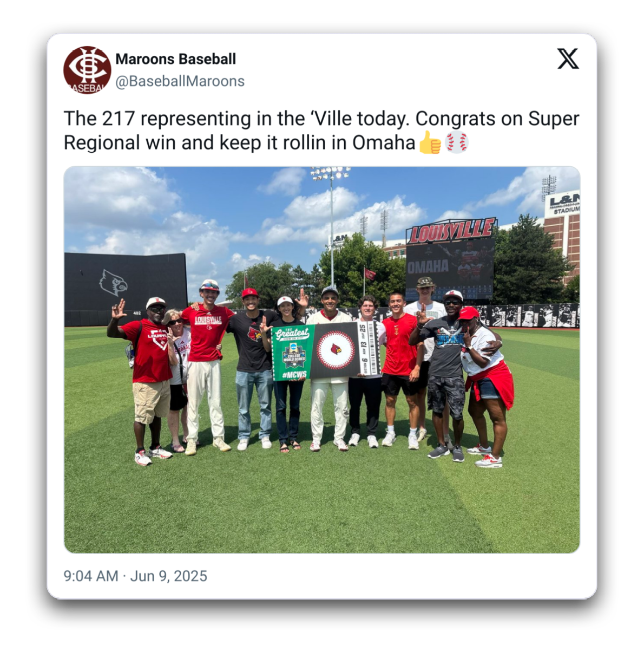
Task: Click the cardinal logo on the black outfield wall
Action: (113, 282)
